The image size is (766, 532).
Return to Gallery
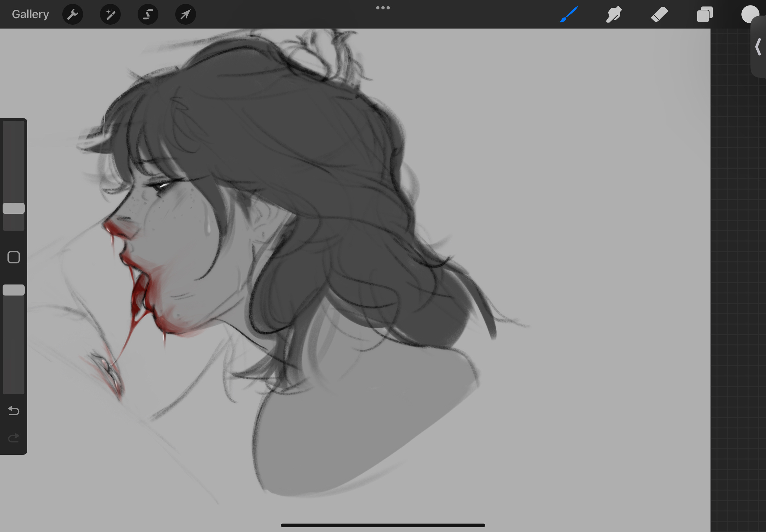tap(30, 14)
